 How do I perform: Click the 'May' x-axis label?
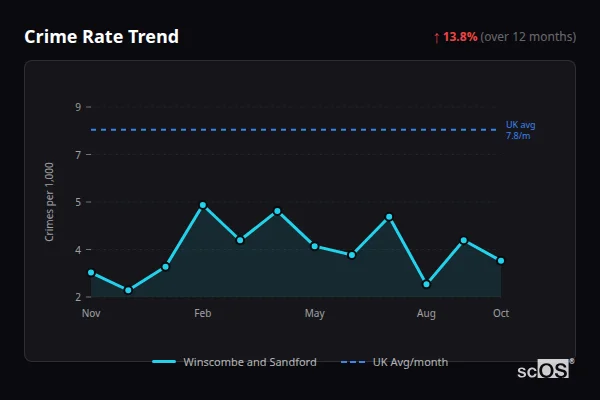pos(315,314)
